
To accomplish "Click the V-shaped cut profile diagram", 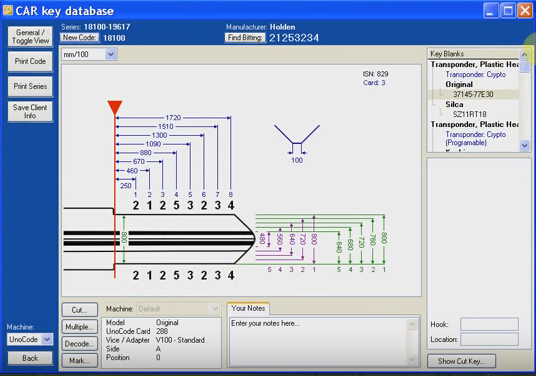I will point(297,138).
